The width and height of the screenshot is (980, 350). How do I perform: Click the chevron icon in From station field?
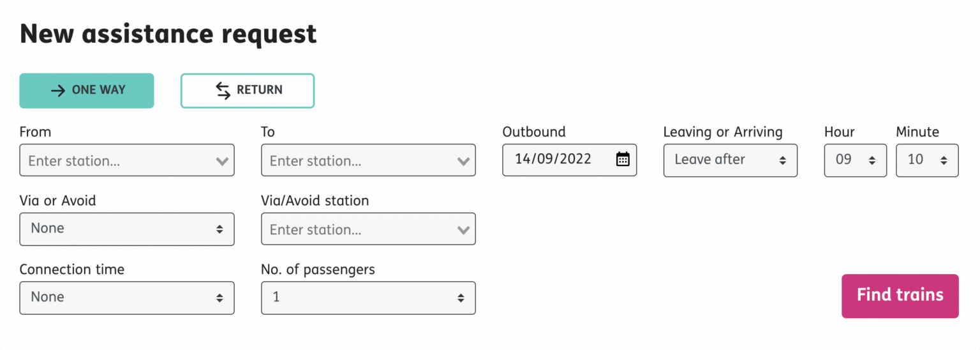222,161
